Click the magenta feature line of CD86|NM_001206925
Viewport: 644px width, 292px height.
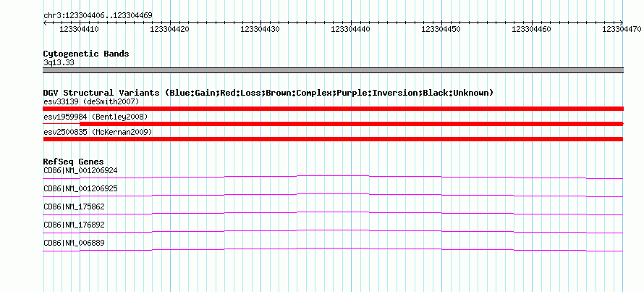pyautogui.click(x=333, y=195)
